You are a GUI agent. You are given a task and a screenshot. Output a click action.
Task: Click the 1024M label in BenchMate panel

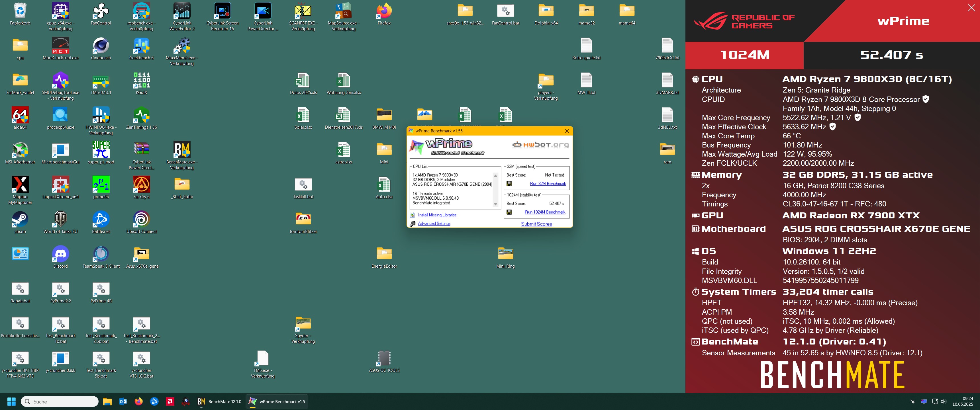[744, 55]
